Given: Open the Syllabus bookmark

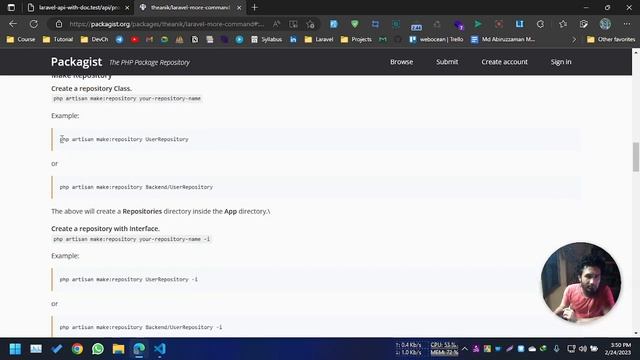Looking at the screenshot, I should (267, 39).
